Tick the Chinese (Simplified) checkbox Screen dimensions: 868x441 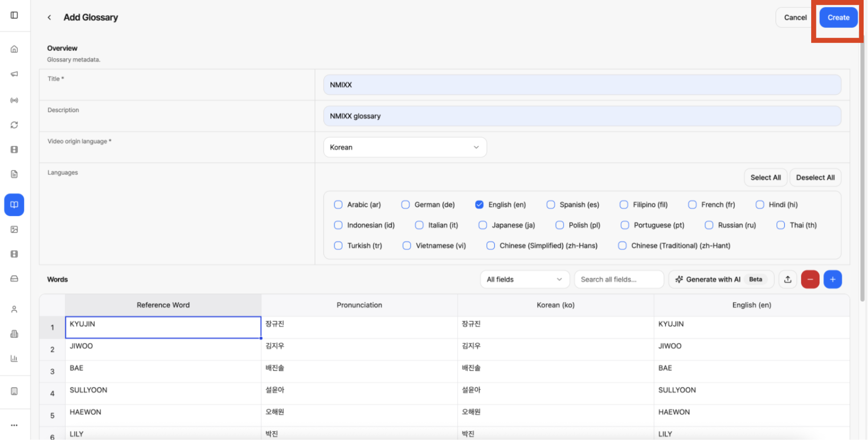tap(490, 245)
